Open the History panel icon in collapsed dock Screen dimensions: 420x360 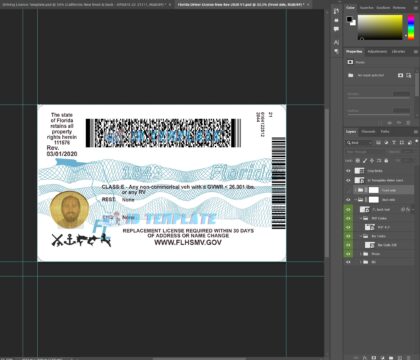point(336,11)
